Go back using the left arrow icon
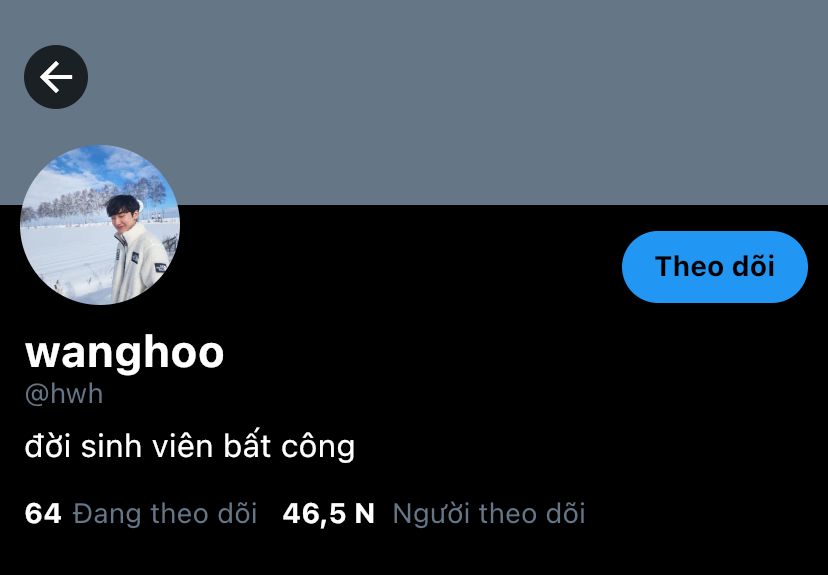The width and height of the screenshot is (828, 575). [x=56, y=77]
